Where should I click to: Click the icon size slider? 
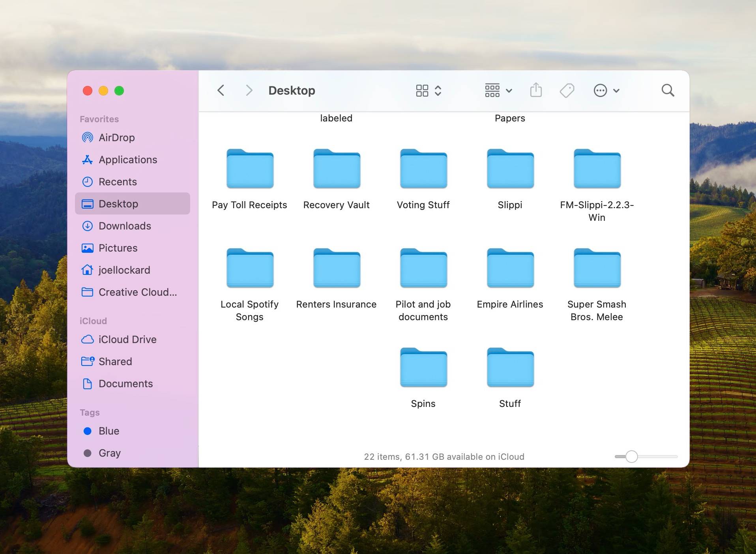tap(632, 457)
